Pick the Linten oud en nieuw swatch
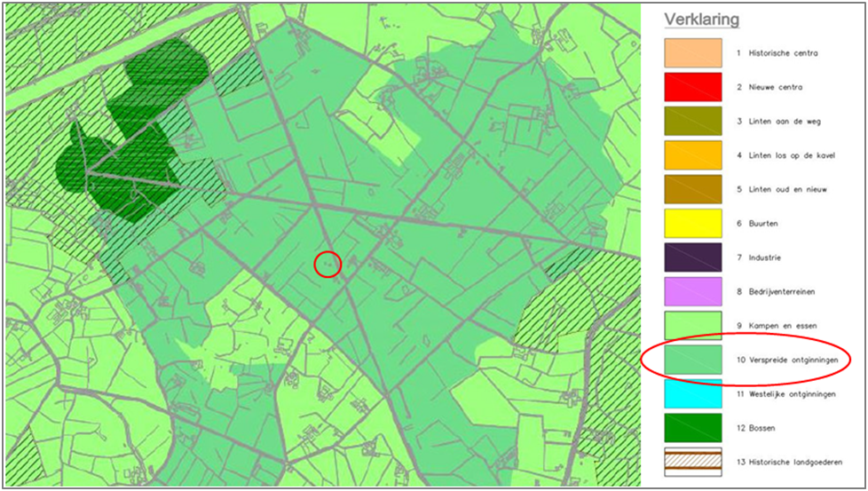This screenshot has height=491, width=868. (693, 189)
